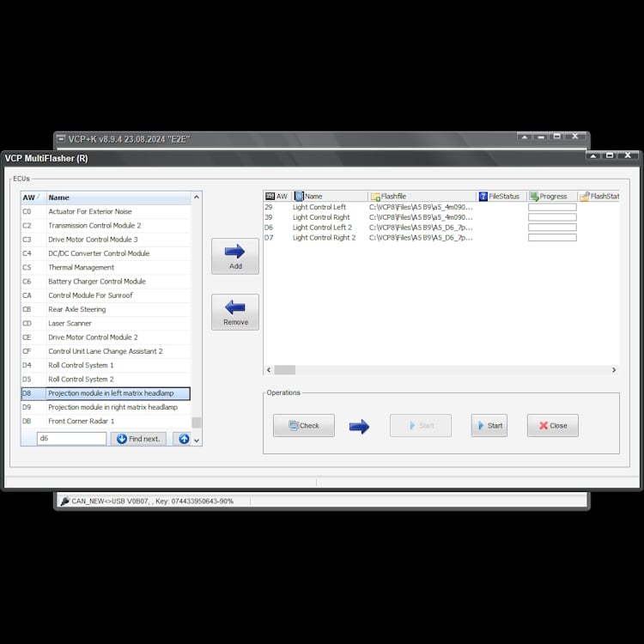
Task: Select row D9 Projection module in right matrix headlamp
Action: pos(106,407)
